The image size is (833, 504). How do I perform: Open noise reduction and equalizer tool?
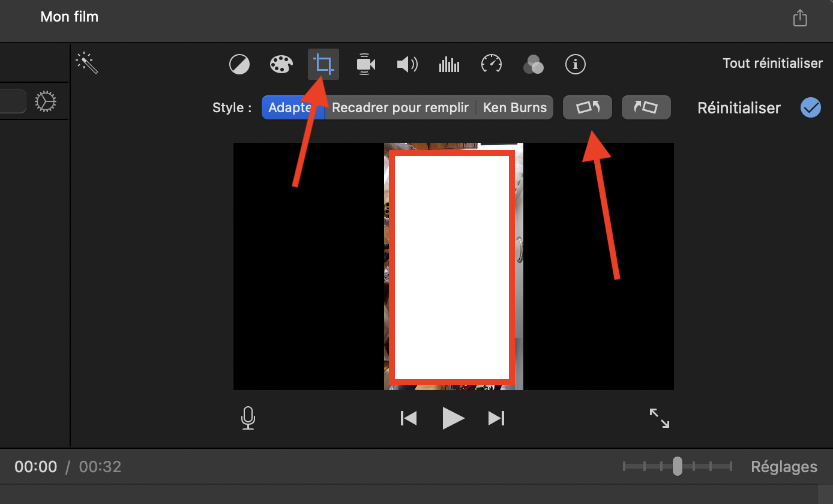coord(449,64)
